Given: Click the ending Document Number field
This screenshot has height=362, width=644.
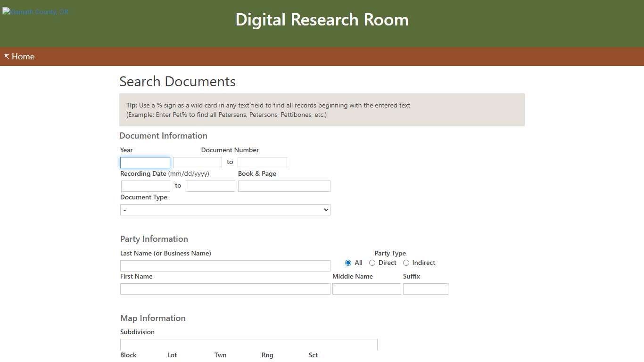Looking at the screenshot, I should (262, 162).
